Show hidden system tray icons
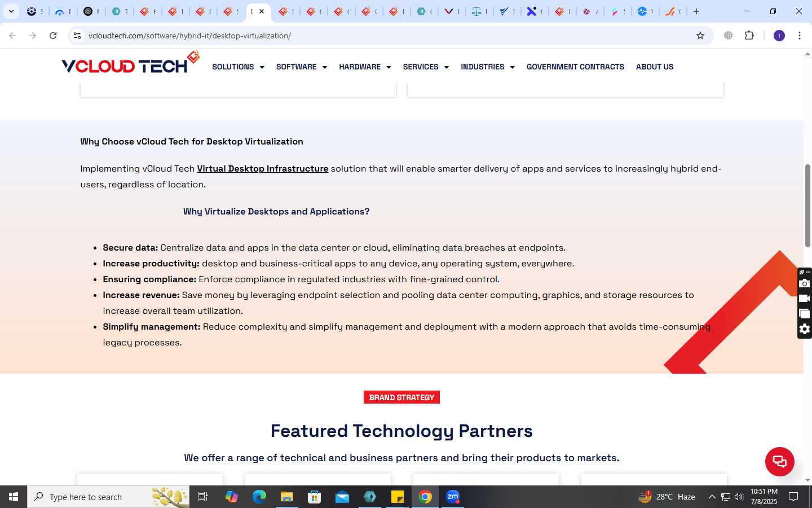Screen dimensions: 812x508 (x=712, y=497)
